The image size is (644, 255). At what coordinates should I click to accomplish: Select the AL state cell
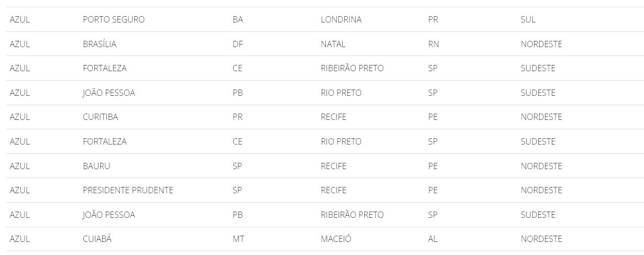point(433,239)
